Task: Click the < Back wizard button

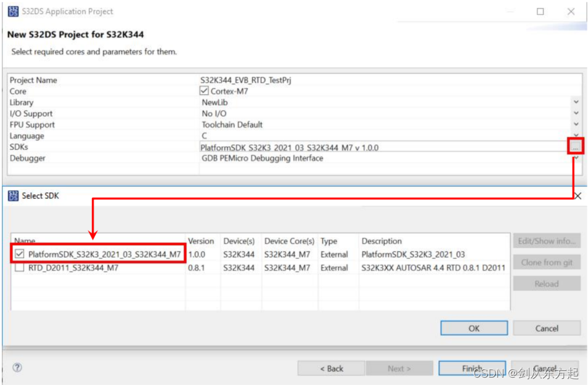Action: (x=332, y=368)
